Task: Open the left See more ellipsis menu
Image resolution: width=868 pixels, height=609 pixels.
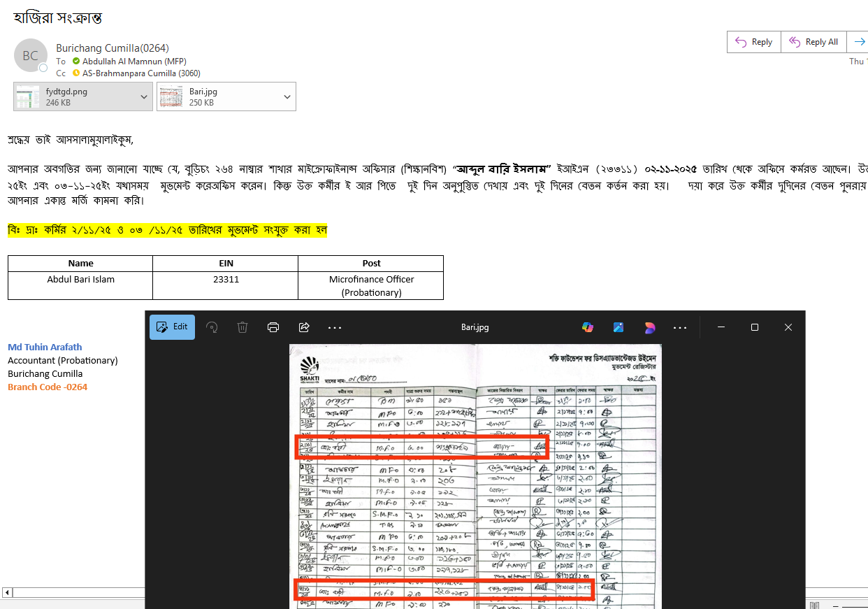Action: coord(335,327)
